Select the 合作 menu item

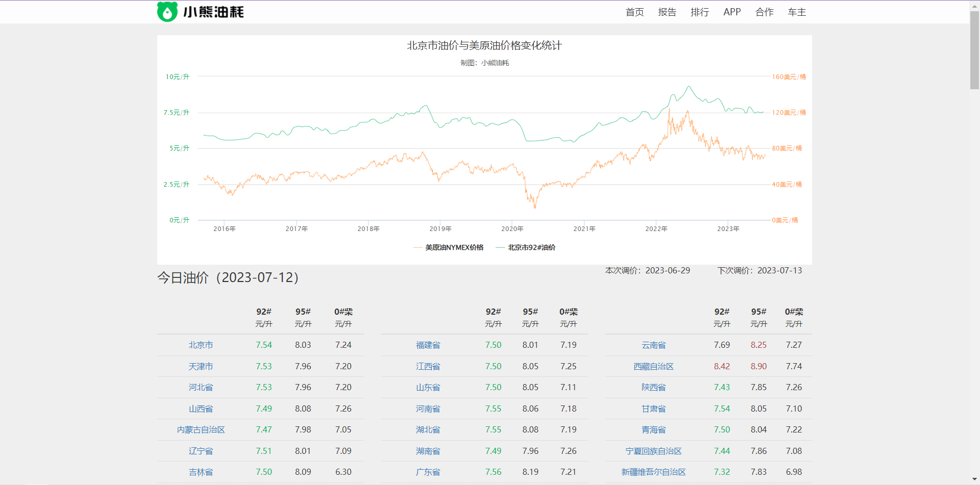pos(765,12)
